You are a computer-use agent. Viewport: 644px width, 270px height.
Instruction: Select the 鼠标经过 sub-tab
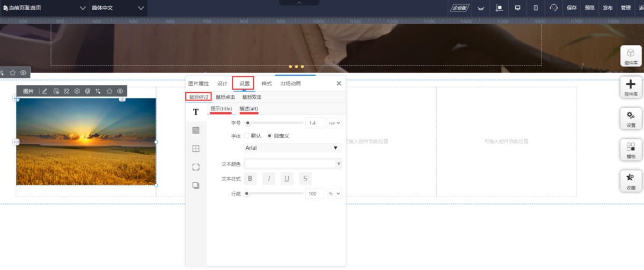(x=199, y=97)
